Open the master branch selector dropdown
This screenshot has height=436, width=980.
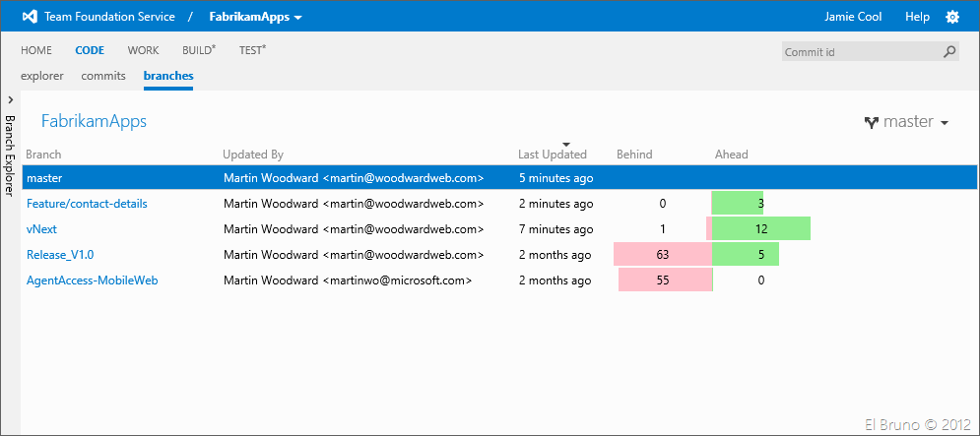[x=907, y=122]
